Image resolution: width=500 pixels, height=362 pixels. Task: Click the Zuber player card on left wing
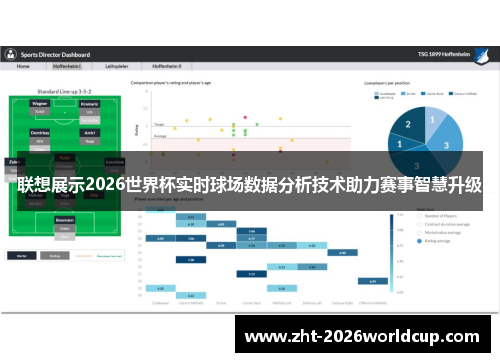coord(14,162)
